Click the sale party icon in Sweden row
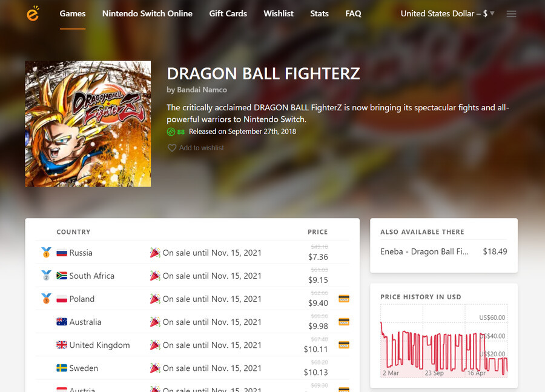This screenshot has height=392, width=545. click(x=155, y=368)
